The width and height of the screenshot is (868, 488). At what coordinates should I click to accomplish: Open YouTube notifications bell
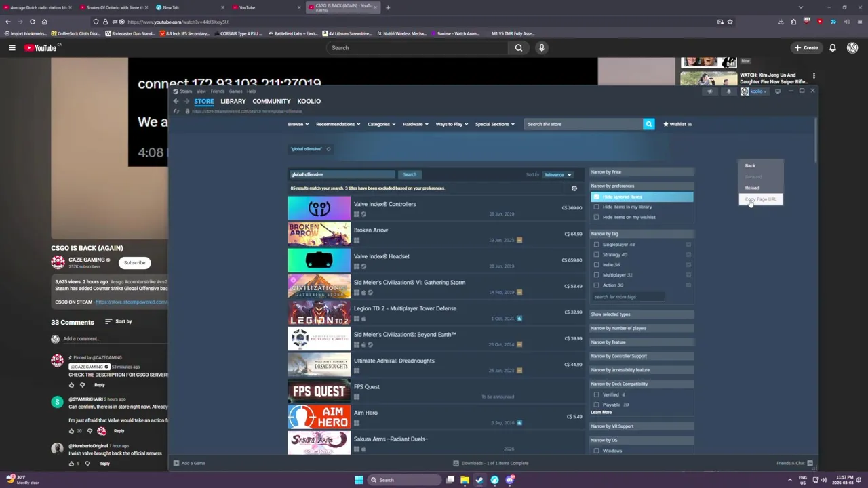click(x=833, y=47)
